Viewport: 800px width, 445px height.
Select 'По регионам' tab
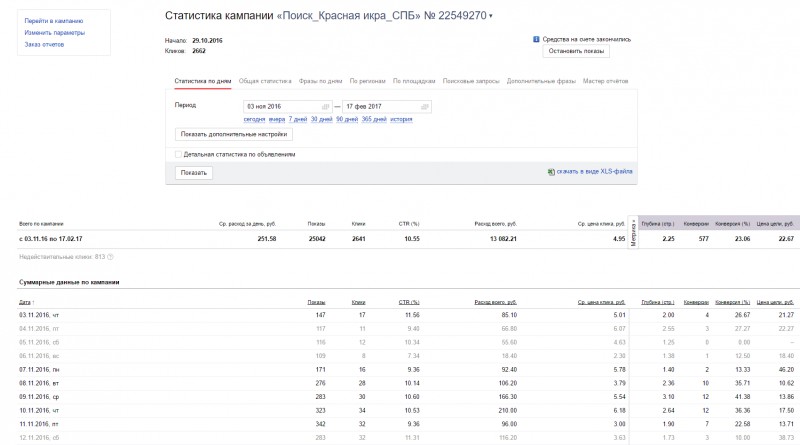(x=367, y=81)
